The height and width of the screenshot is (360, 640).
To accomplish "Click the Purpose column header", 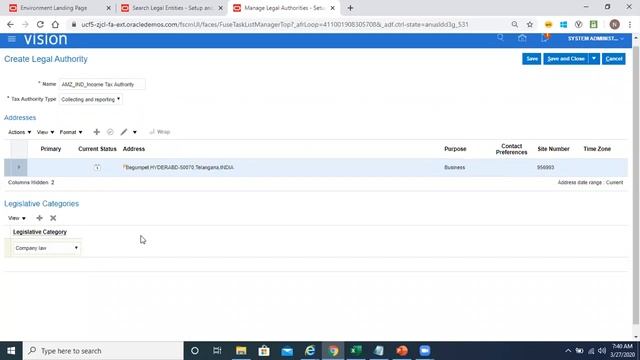I will (x=455, y=149).
